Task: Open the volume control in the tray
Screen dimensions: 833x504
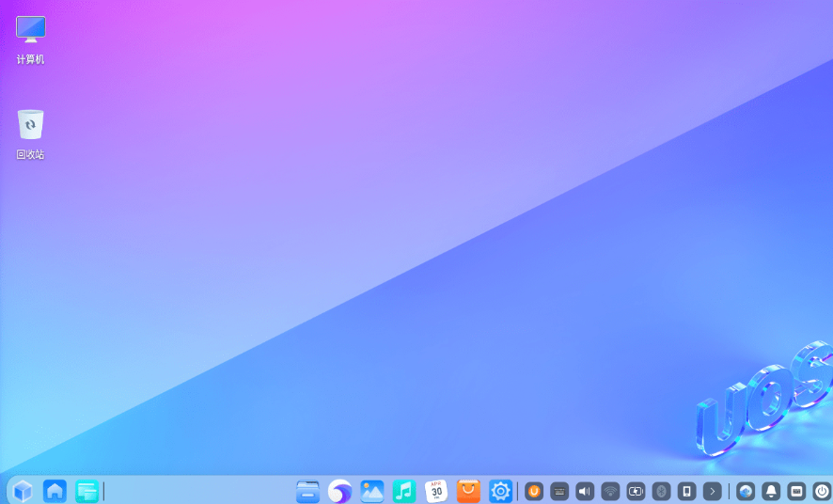Action: [x=585, y=491]
